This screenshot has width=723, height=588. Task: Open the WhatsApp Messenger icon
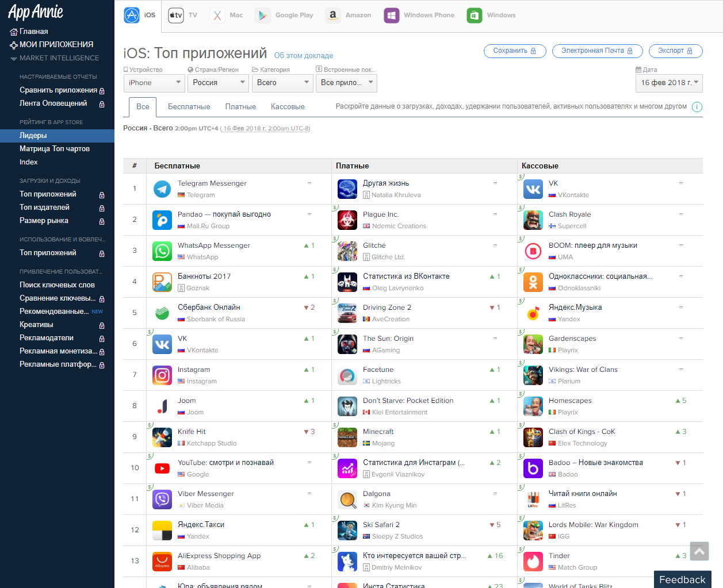pos(162,251)
